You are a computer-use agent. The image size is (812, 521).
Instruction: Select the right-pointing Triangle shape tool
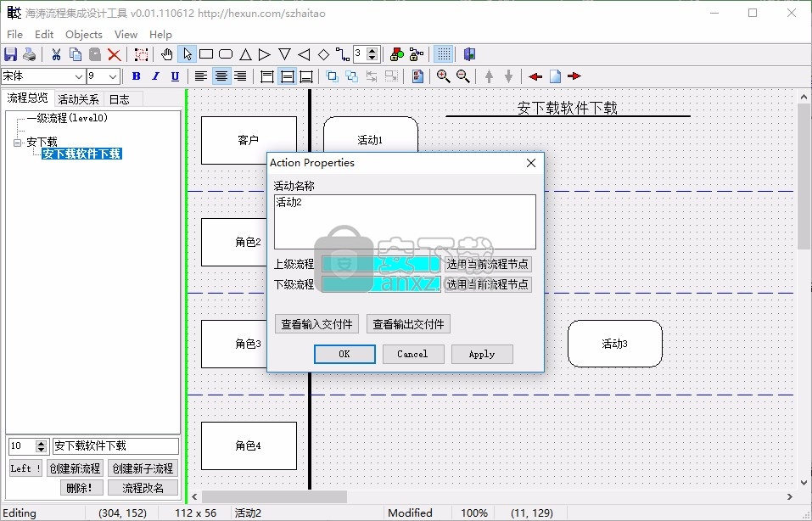click(x=265, y=53)
